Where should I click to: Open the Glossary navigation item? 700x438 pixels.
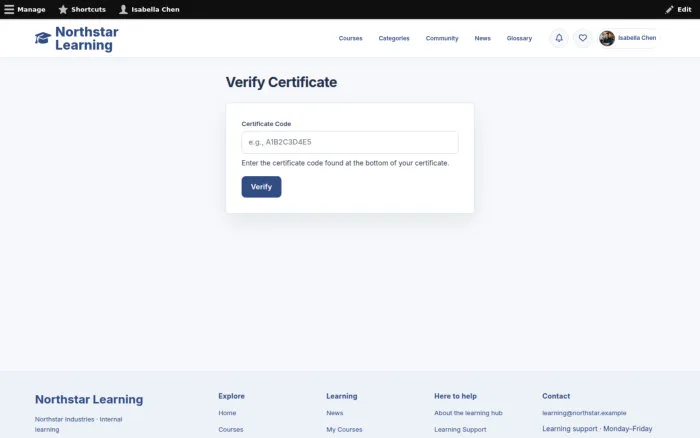(519, 38)
